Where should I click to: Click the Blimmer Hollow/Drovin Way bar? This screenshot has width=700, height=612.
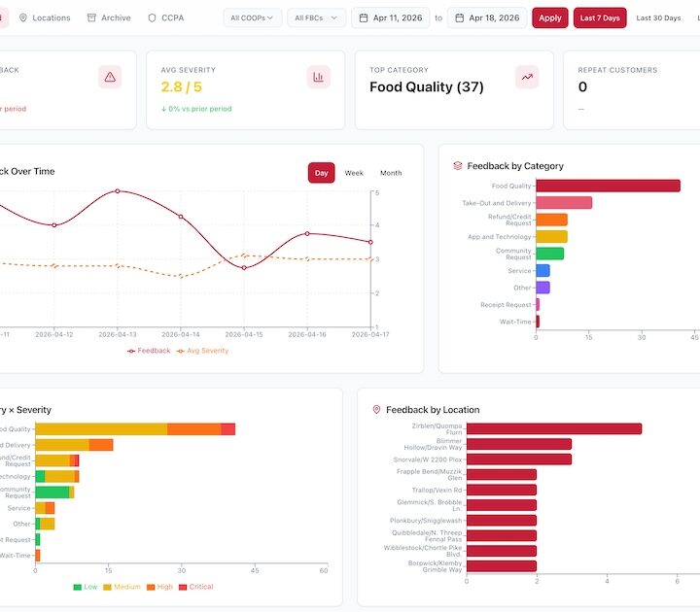click(519, 444)
